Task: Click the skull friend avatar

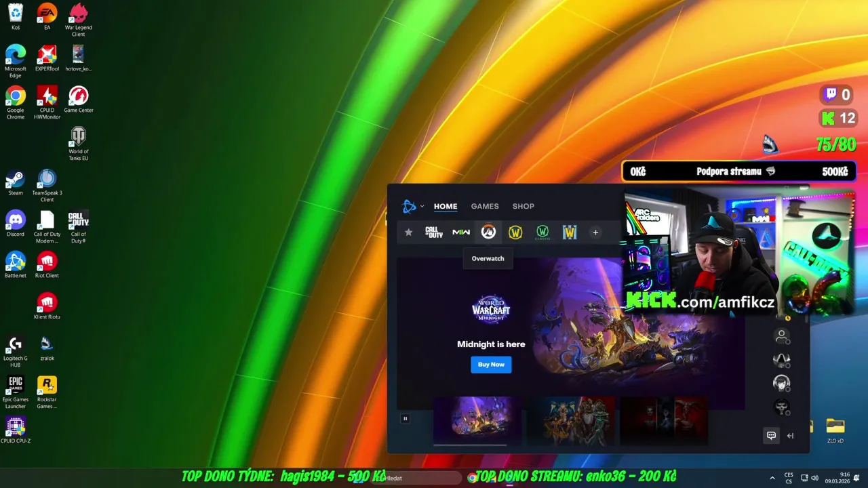Action: 781,407
